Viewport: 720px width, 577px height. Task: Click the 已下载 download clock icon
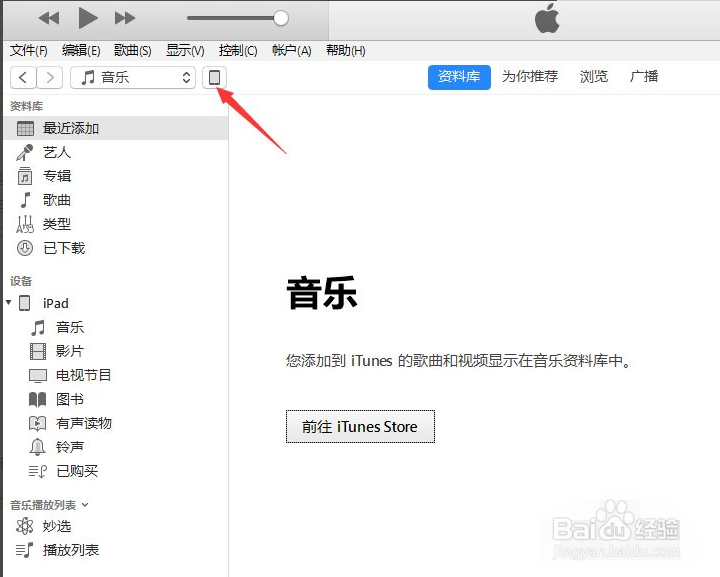point(25,248)
